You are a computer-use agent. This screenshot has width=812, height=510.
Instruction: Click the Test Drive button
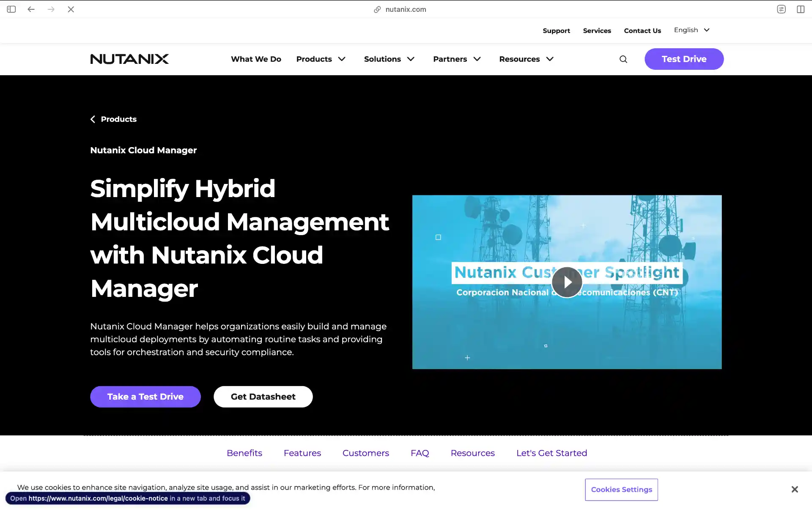click(684, 59)
